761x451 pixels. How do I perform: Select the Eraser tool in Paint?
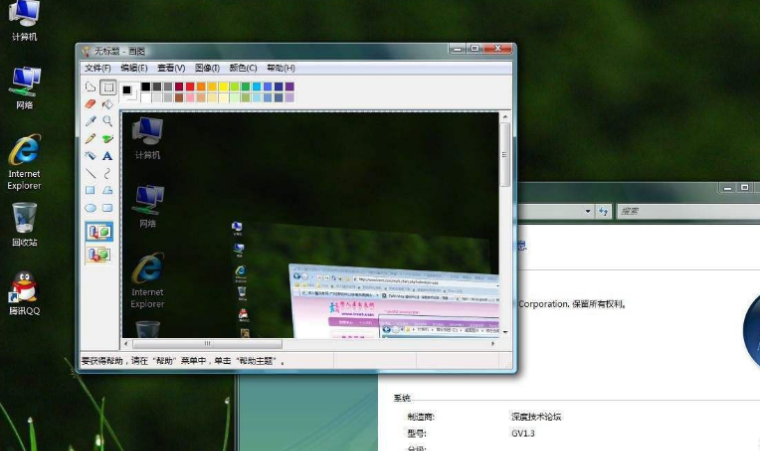coord(90,104)
